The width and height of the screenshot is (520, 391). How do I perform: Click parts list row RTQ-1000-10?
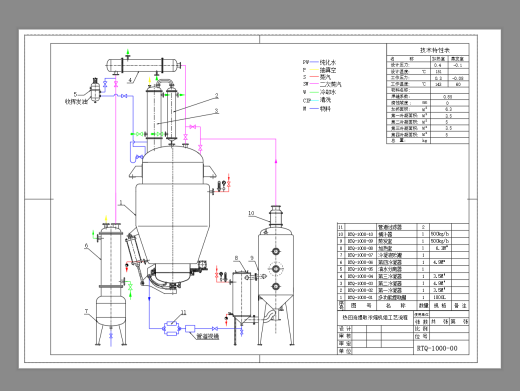click(403, 234)
